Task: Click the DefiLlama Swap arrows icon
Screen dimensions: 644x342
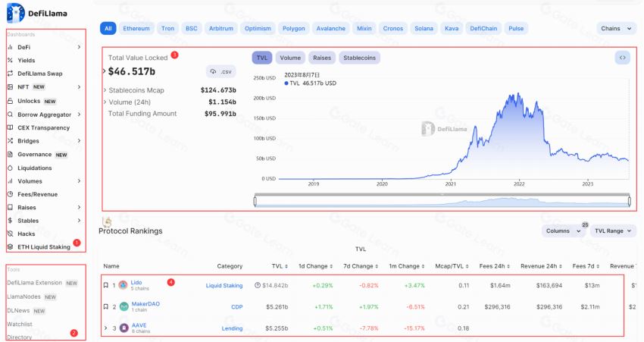Action: coord(10,74)
